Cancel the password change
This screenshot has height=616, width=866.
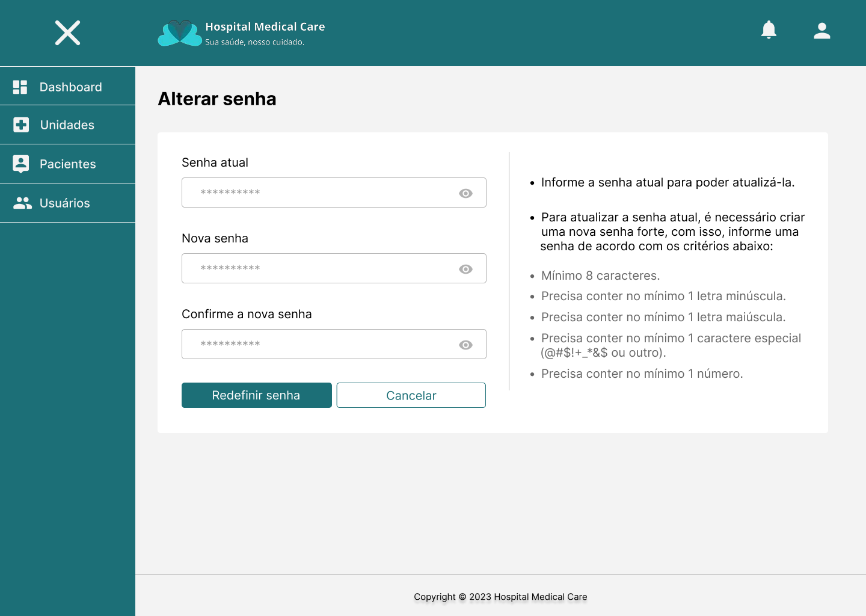[411, 395]
